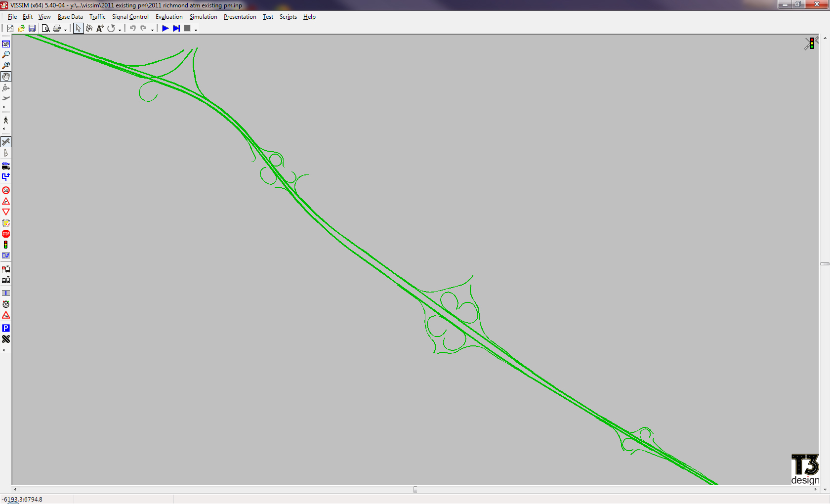
Task: Expand the network elements toolbar bottom arrow
Action: tap(4, 350)
